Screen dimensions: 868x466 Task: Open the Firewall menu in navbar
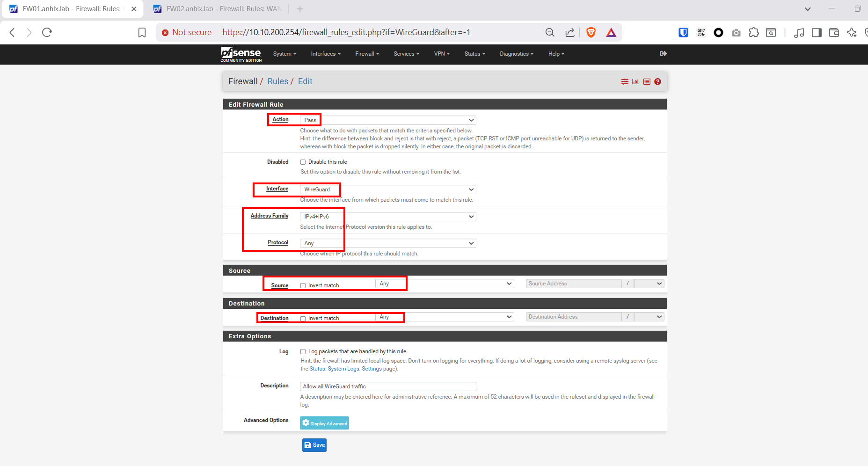point(366,54)
